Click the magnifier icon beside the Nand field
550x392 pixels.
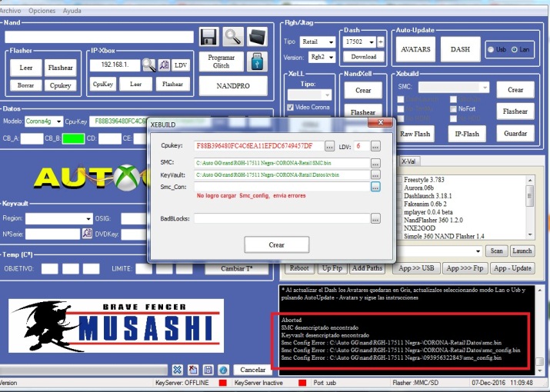233,36
